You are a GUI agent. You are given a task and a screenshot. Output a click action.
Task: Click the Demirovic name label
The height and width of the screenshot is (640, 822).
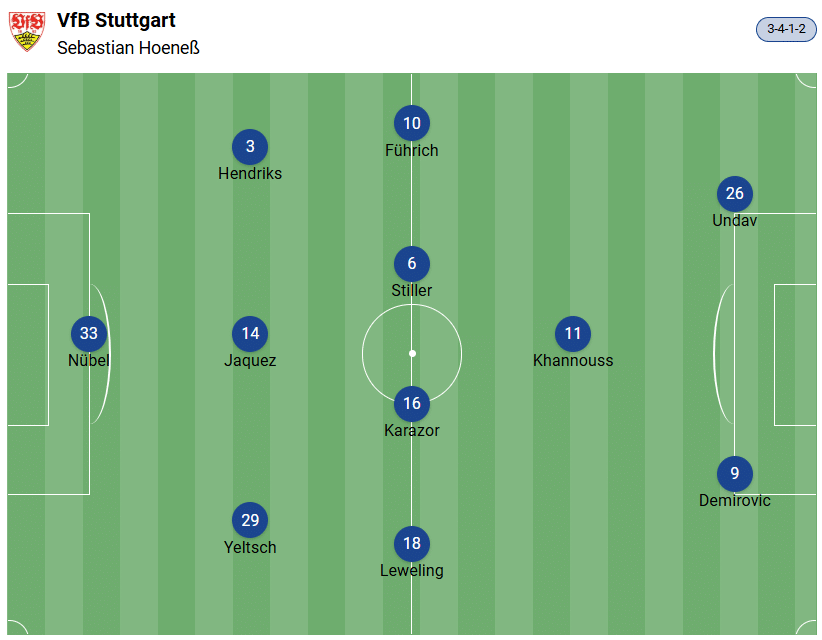735,500
